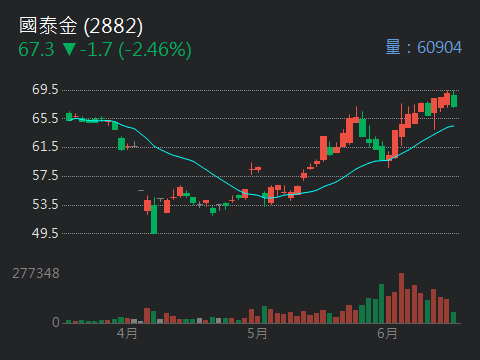Click the tallest green volume bar just before 6月
The image size is (480, 360).
382,304
